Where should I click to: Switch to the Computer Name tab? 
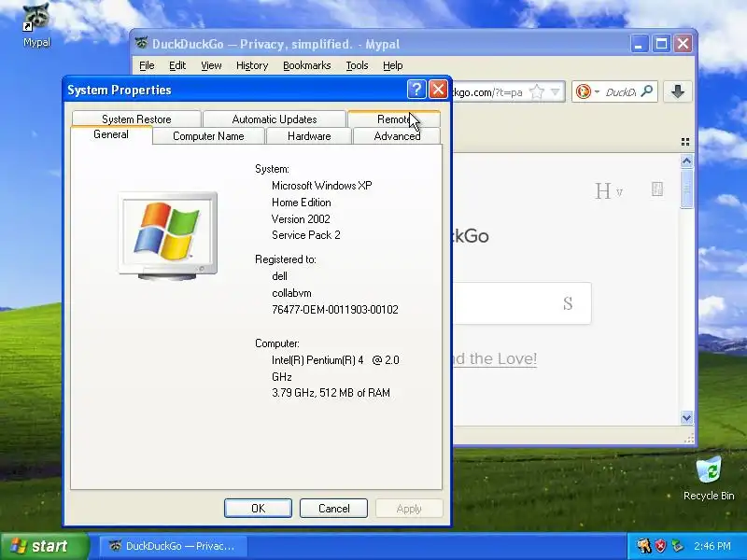(208, 136)
